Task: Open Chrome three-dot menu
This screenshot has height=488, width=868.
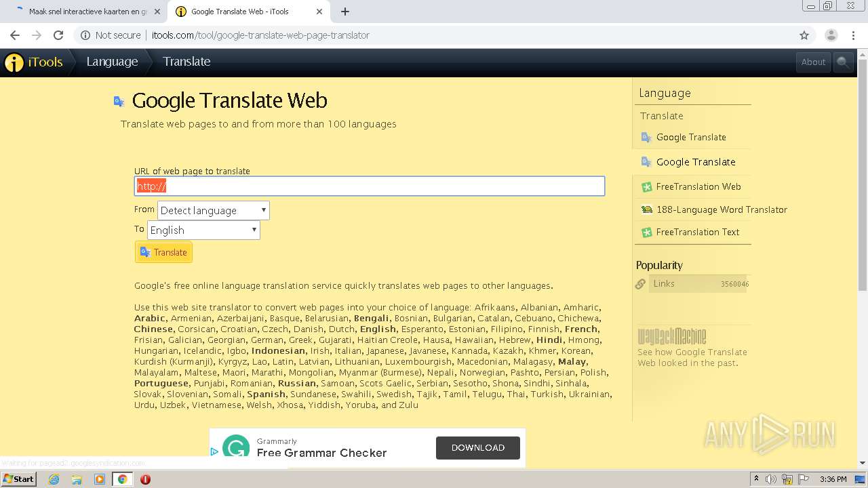Action: [x=853, y=35]
